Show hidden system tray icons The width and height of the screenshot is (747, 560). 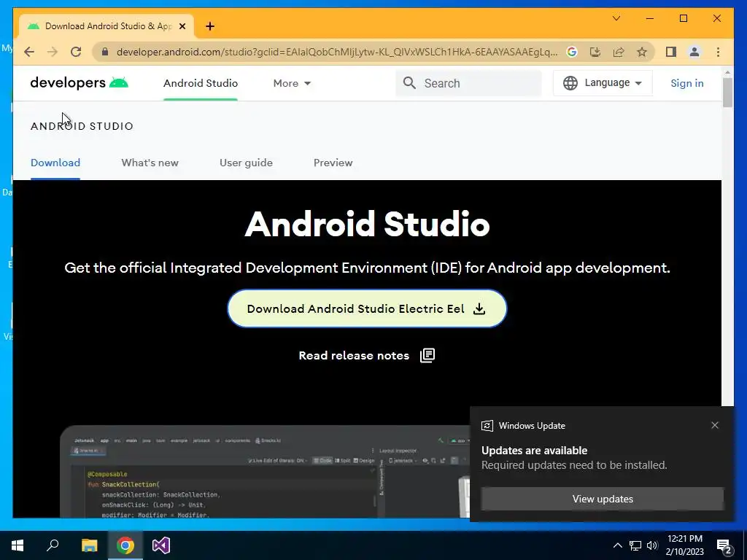click(x=617, y=545)
